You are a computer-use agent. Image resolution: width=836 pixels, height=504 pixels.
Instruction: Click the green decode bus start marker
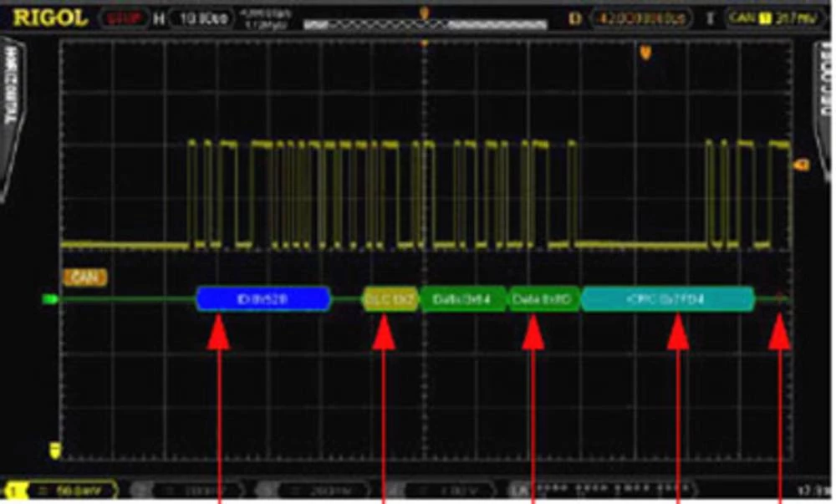[48, 298]
